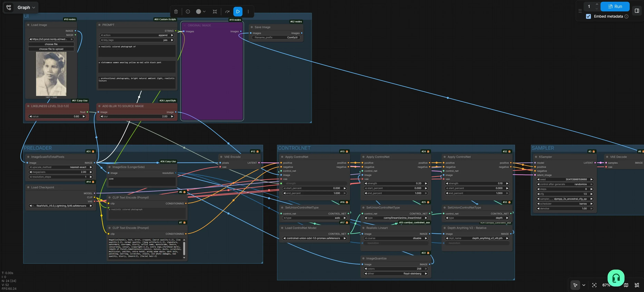The width and height of the screenshot is (644, 292).
Task: Open the dither floyd-steinberg dropdown
Action: coord(396,274)
